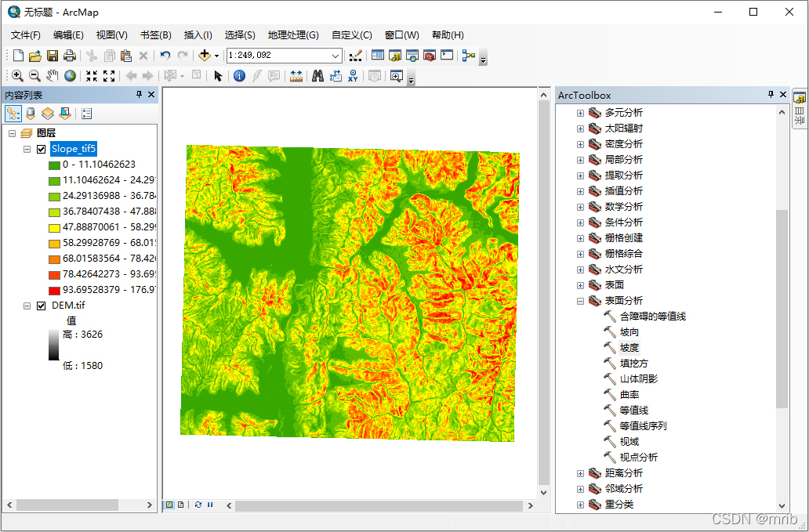Open the Search window icon
Screen dimensions: 809x532
412,55
